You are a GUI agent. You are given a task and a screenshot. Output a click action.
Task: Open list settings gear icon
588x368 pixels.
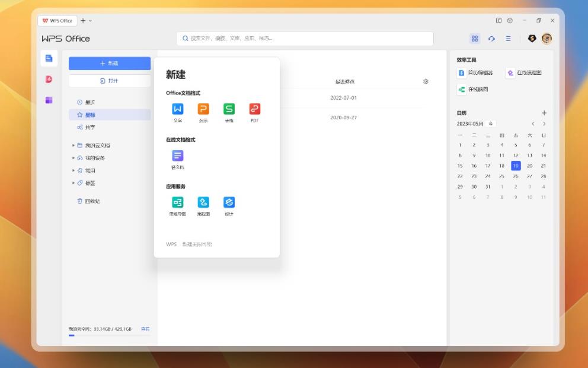[426, 81]
